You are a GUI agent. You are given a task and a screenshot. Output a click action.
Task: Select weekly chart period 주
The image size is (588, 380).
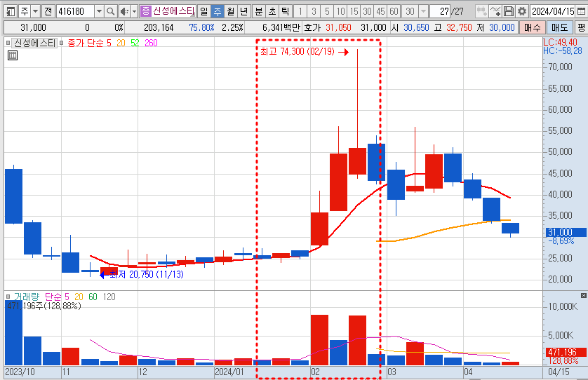(x=217, y=11)
